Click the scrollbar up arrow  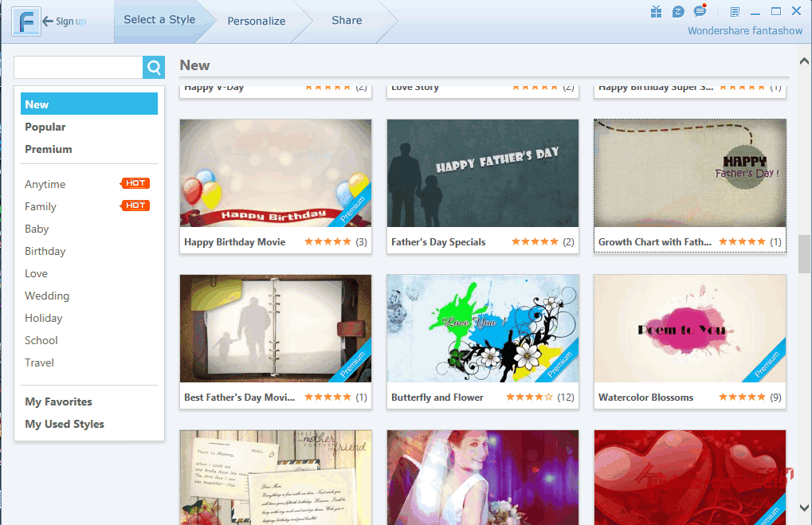804,61
